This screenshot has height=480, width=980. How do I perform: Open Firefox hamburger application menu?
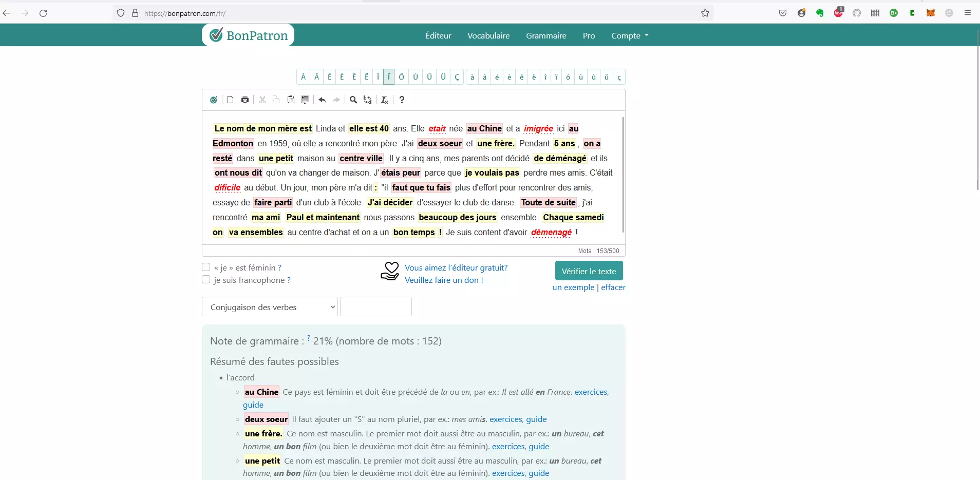coord(968,13)
